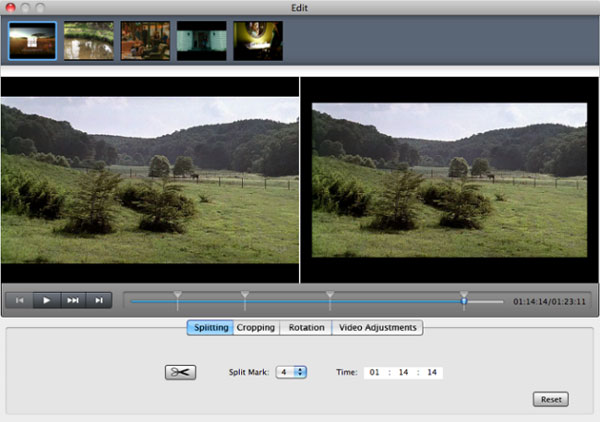Click the blue playhead slider handle
Viewport: 600px width, 422px height.
(x=464, y=301)
